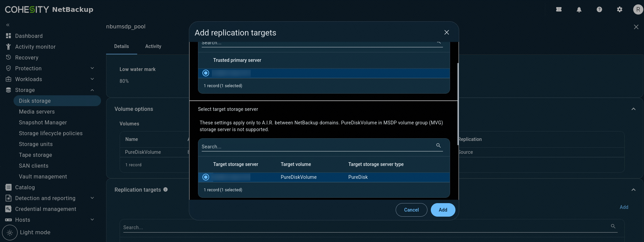Open Recovery in the sidebar
Image resolution: width=644 pixels, height=242 pixels.
click(27, 57)
